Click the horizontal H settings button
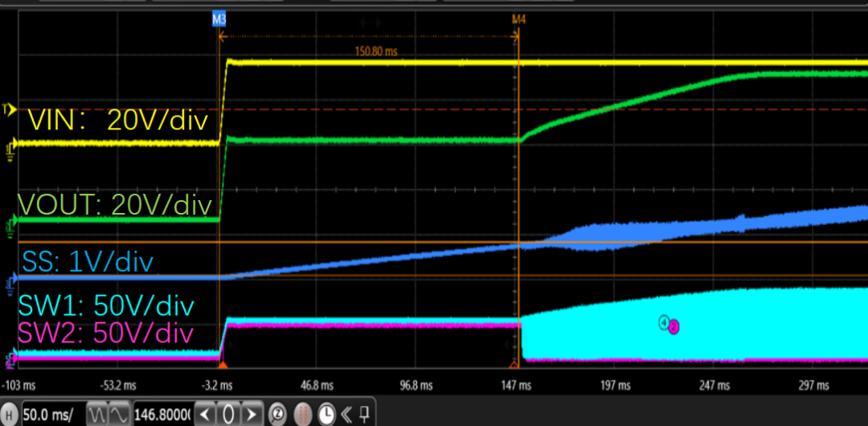868x426 pixels. click(x=10, y=415)
